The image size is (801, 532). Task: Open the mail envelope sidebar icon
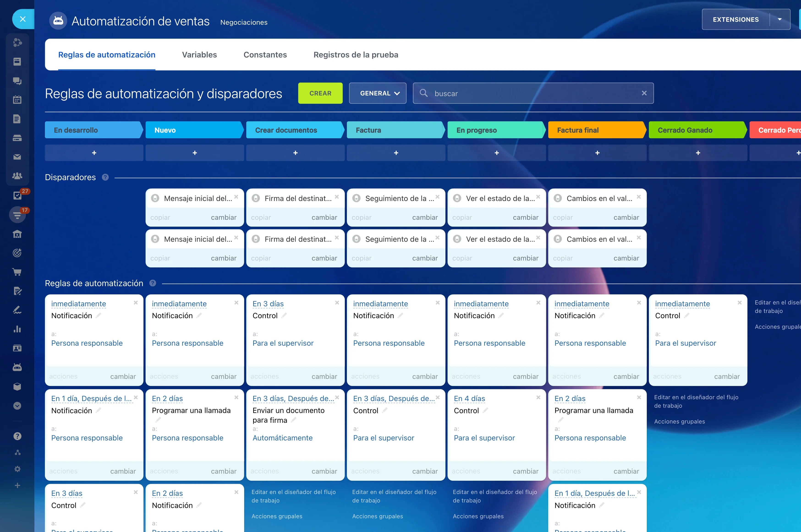tap(17, 157)
